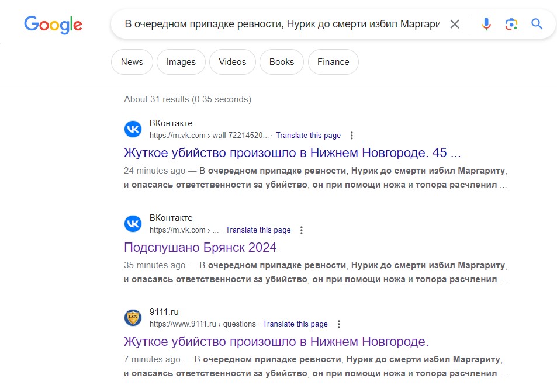Click the m.vk.com wall-72214520 URL

click(x=209, y=136)
